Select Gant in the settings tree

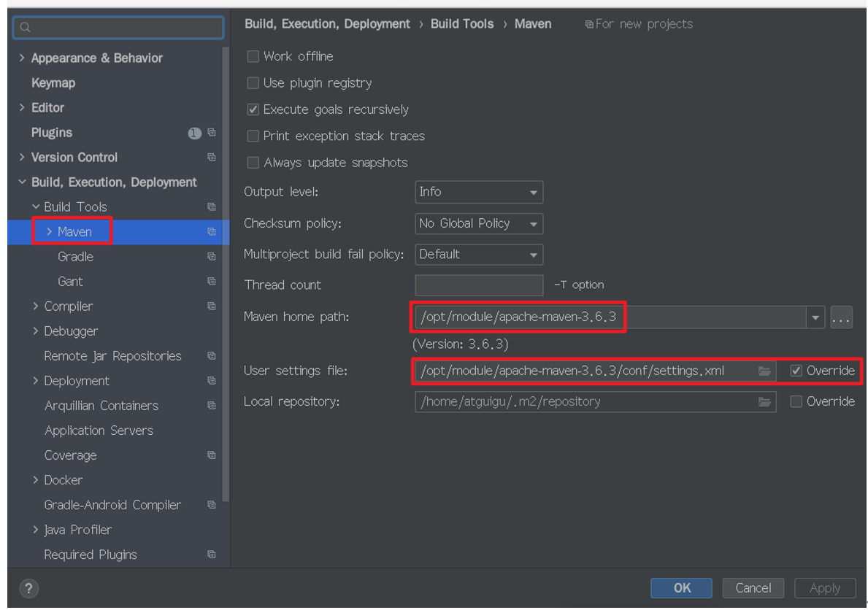70,281
